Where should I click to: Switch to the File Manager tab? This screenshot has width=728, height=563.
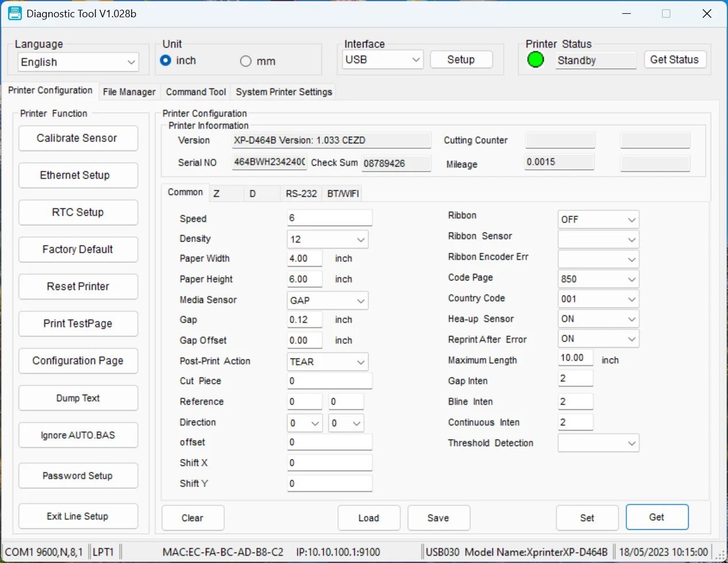pos(129,91)
